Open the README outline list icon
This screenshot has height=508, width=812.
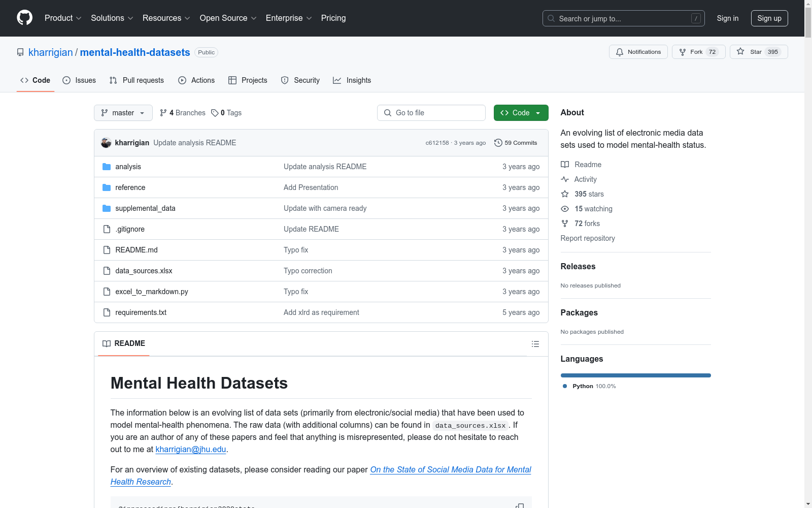coord(535,344)
